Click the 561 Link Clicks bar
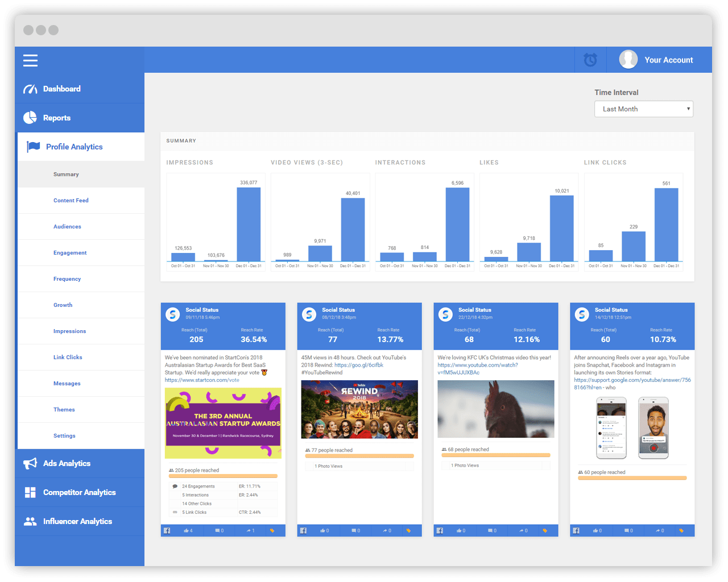 pyautogui.click(x=666, y=225)
